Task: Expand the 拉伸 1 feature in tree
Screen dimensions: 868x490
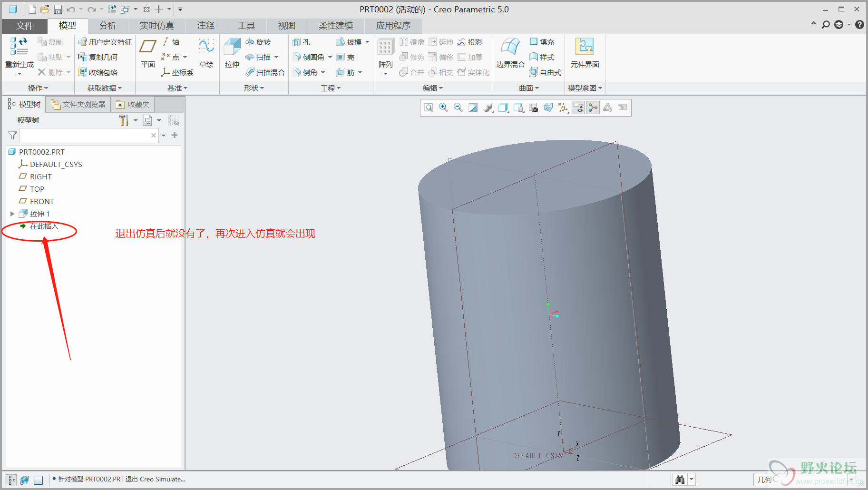Action: (x=12, y=214)
